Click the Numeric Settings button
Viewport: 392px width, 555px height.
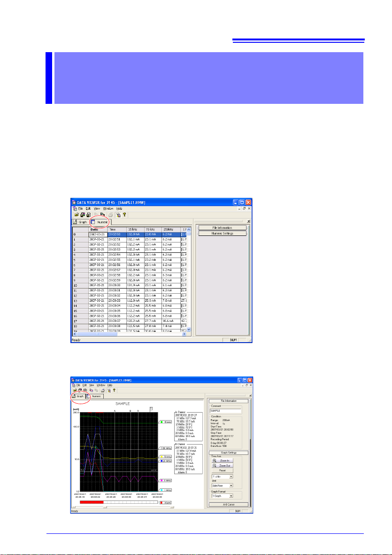pos(222,233)
